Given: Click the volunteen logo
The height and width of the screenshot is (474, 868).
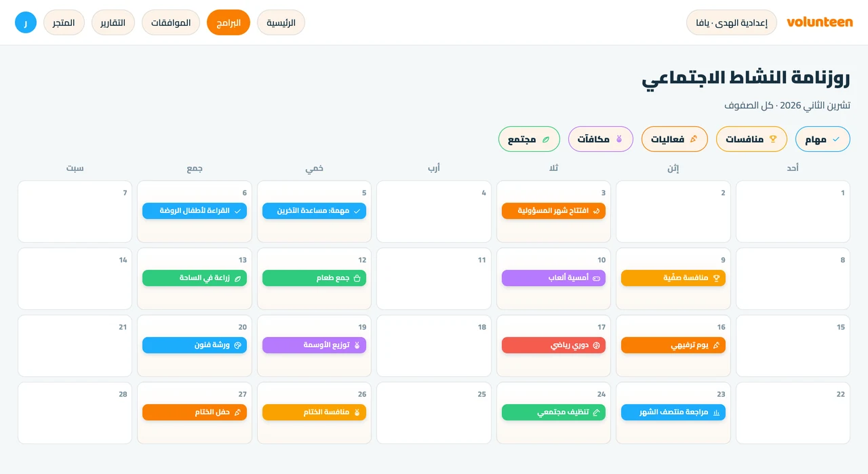Looking at the screenshot, I should [x=820, y=22].
